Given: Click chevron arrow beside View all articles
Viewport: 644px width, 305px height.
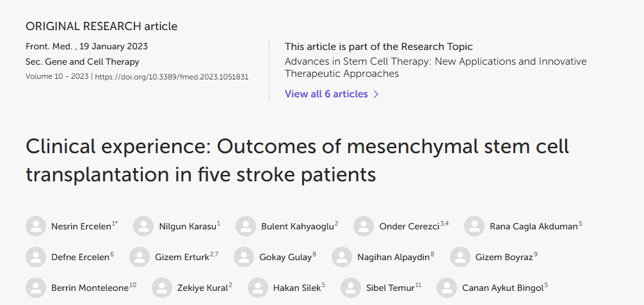Looking at the screenshot, I should pos(376,94).
